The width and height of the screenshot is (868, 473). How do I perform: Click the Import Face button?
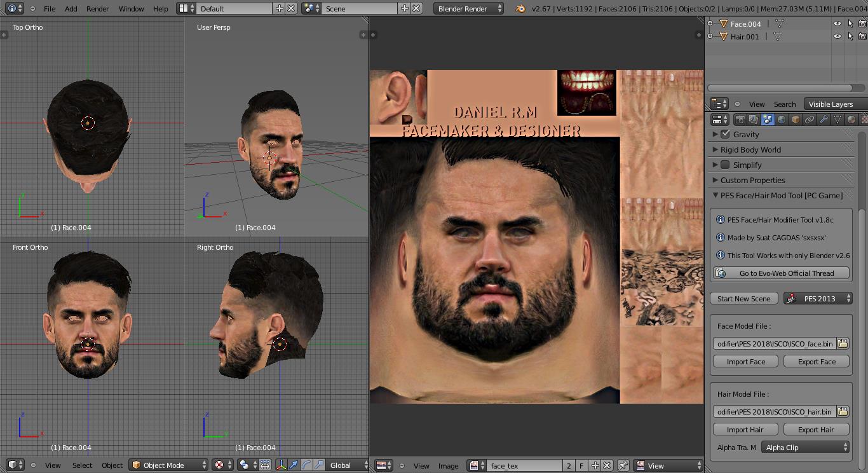click(745, 362)
